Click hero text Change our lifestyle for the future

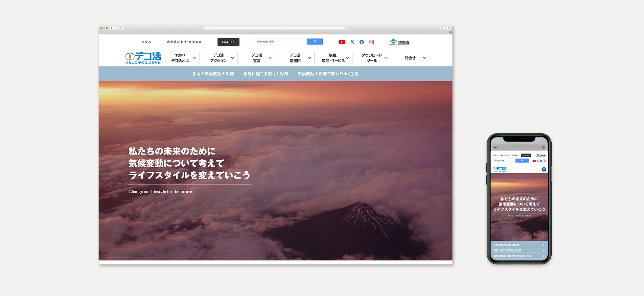point(160,192)
